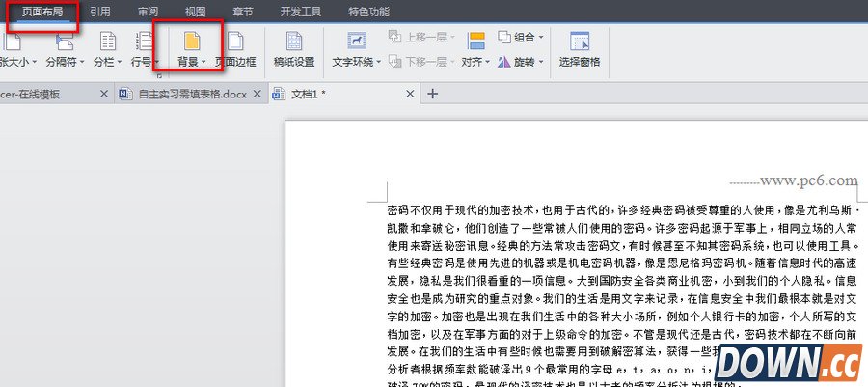Expand the 分栏 dropdown arrow
This screenshot has width=868, height=387.
(x=119, y=63)
